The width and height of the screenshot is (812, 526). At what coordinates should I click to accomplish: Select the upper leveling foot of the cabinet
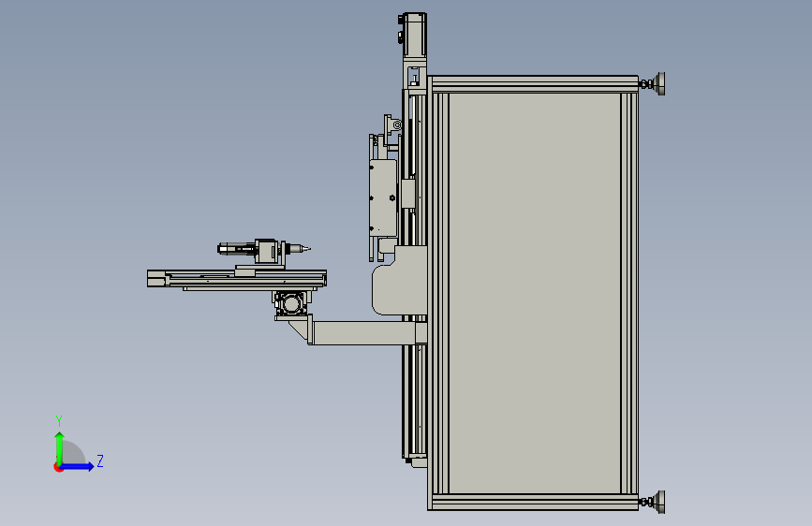pos(654,83)
